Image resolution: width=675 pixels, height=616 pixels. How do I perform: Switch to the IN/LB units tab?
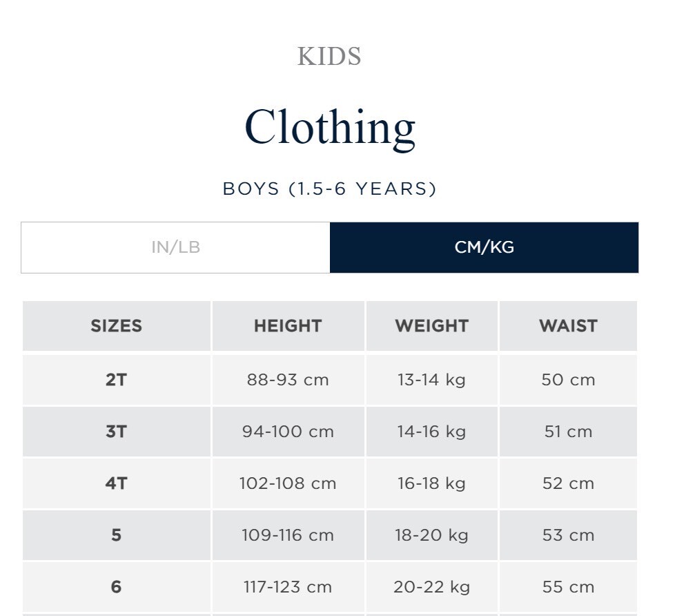(x=175, y=247)
